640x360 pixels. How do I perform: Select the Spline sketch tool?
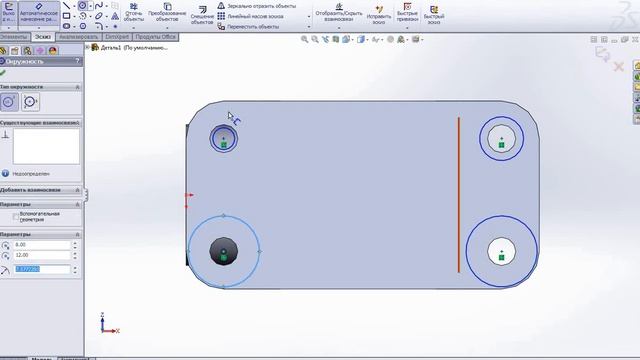[98, 6]
